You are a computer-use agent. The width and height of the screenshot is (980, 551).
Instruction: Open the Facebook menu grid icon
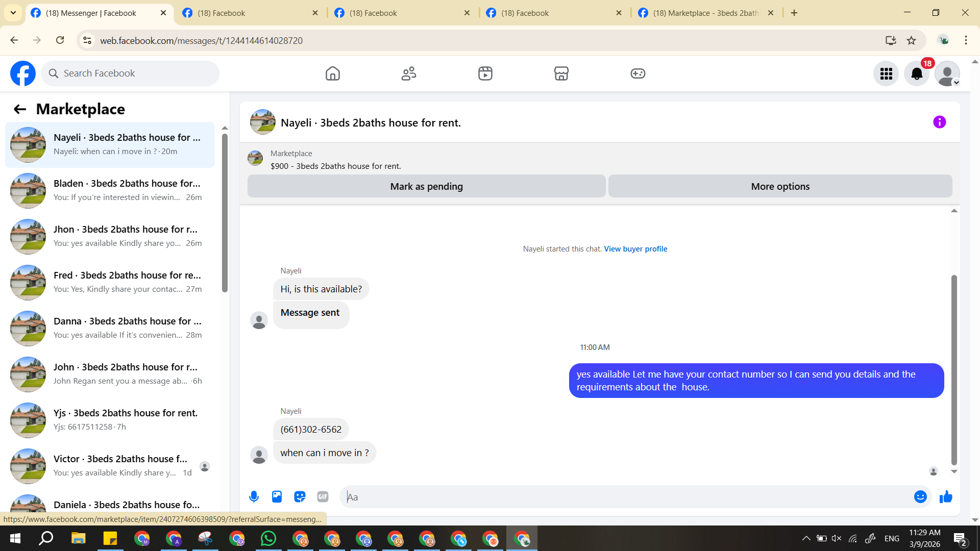pyautogui.click(x=886, y=74)
